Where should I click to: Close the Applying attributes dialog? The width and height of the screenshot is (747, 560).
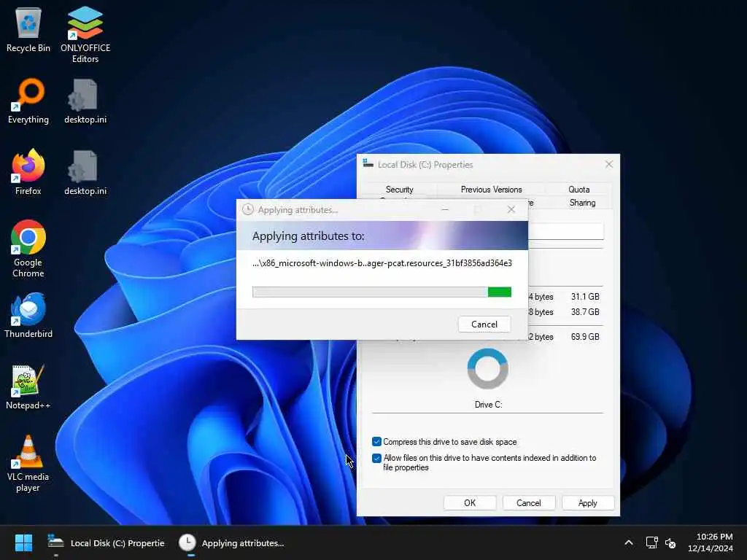pos(511,209)
